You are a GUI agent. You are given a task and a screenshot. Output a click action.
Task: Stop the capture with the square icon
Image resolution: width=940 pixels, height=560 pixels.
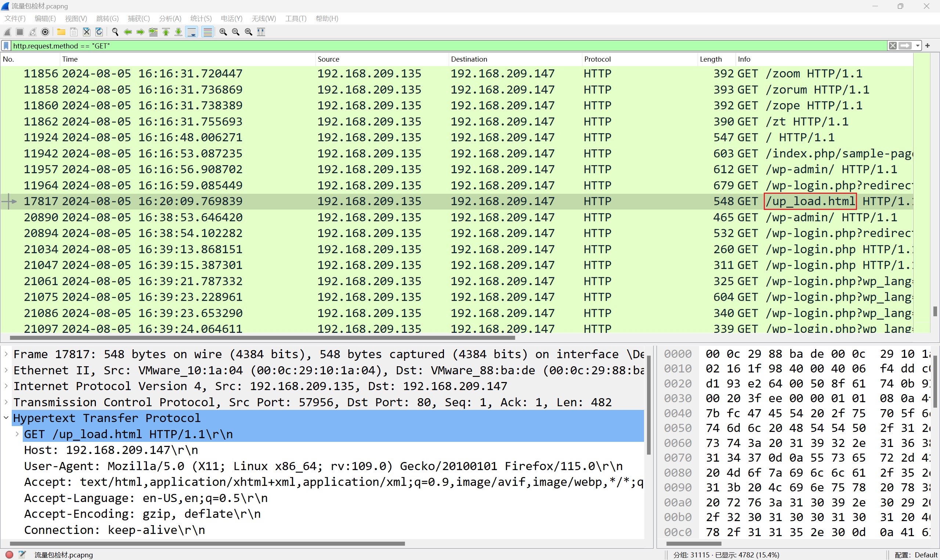[20, 32]
